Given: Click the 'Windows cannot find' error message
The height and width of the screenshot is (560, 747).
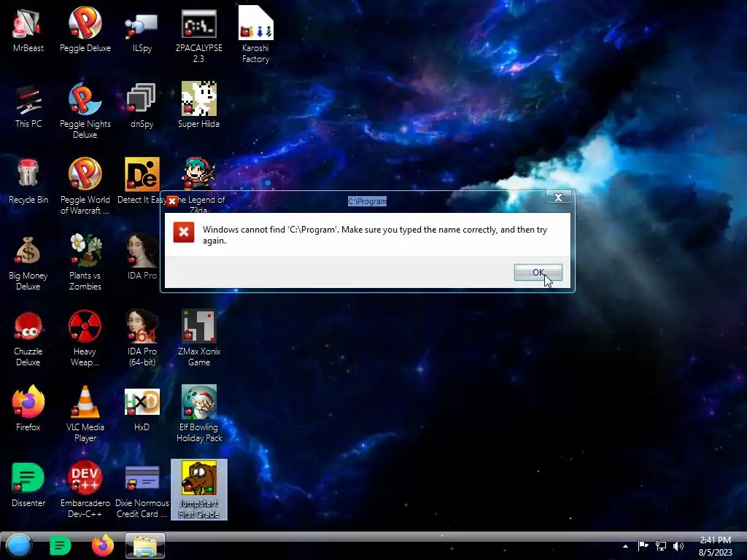Looking at the screenshot, I should click(375, 235).
